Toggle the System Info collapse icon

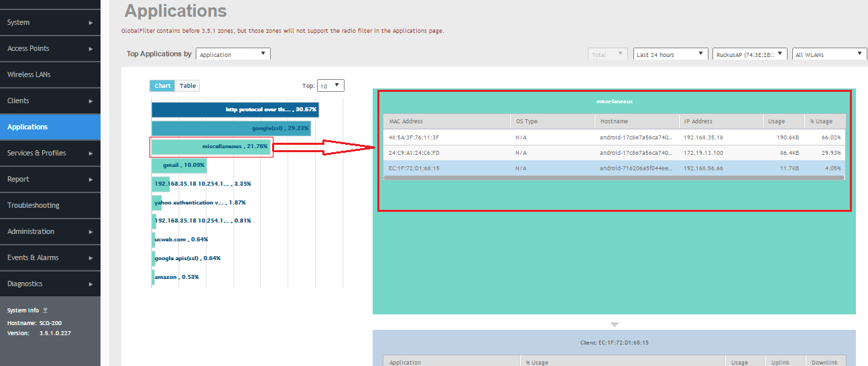[46, 310]
